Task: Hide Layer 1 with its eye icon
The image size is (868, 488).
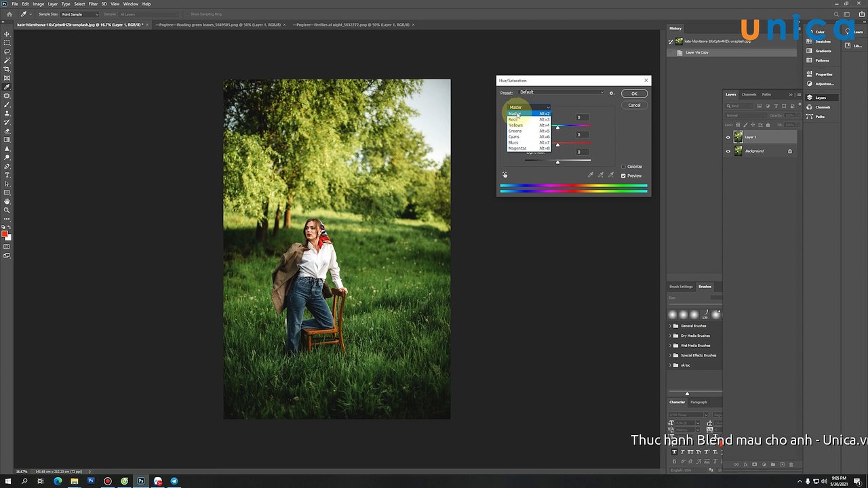Action: click(x=728, y=137)
